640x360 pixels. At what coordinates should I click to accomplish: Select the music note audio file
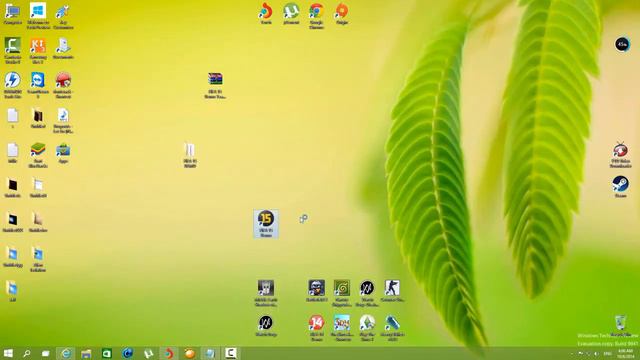click(x=63, y=115)
